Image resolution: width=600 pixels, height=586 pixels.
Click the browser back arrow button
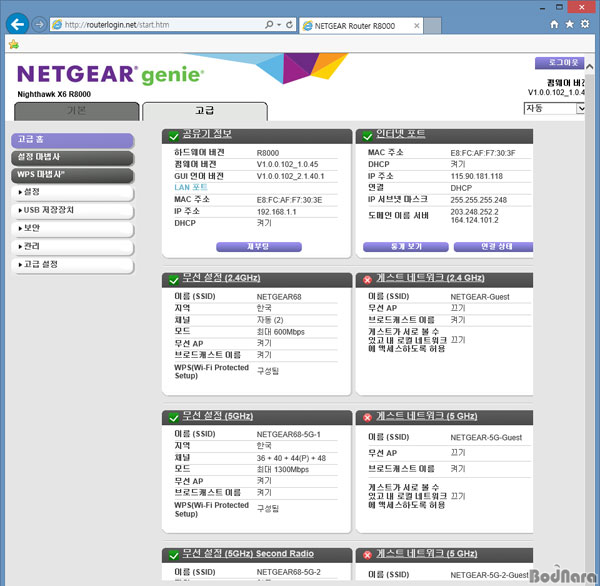pos(17,24)
